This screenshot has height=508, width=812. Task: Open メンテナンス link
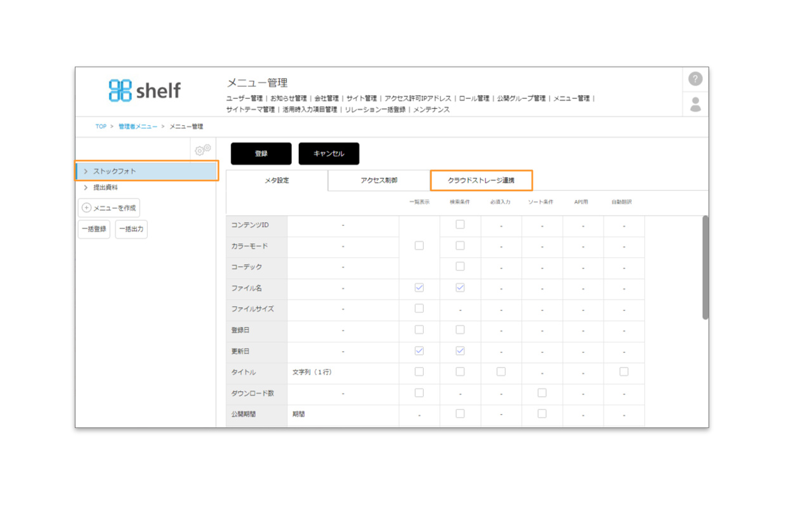(x=431, y=110)
